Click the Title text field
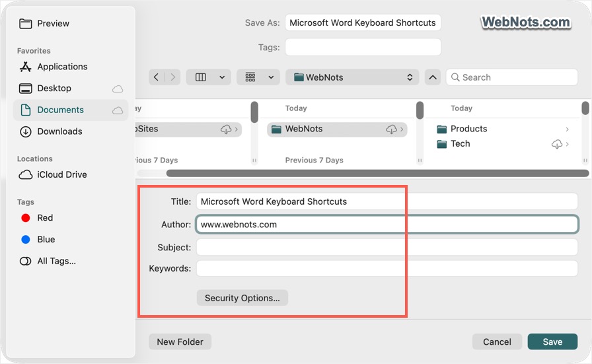The height and width of the screenshot is (364, 592). tap(387, 201)
